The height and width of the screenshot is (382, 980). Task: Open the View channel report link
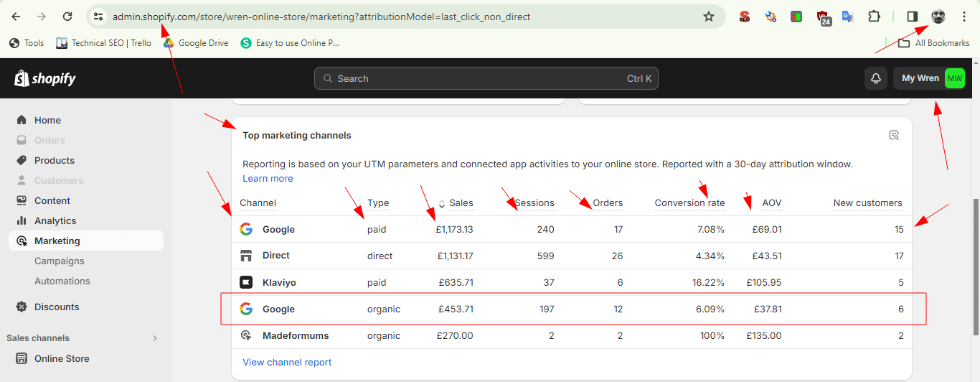[x=287, y=362]
